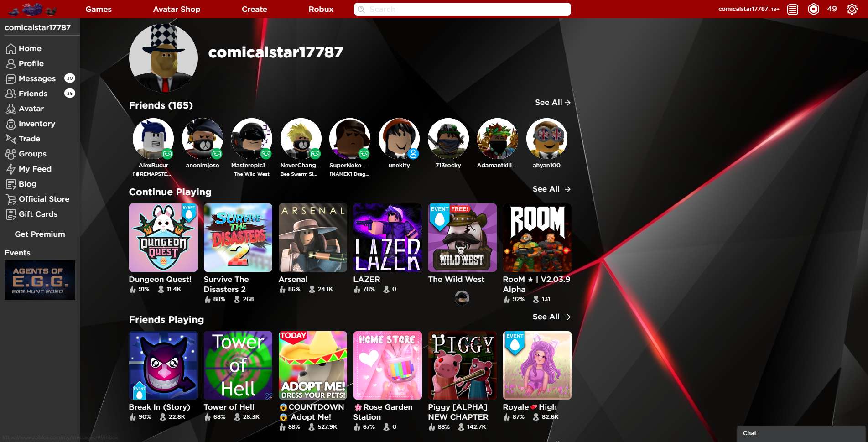The height and width of the screenshot is (442, 868).
Task: Open Robux in top navigation
Action: [321, 9]
